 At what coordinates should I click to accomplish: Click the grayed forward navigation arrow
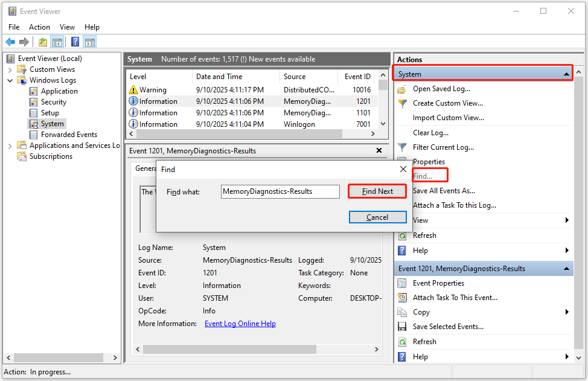click(24, 41)
